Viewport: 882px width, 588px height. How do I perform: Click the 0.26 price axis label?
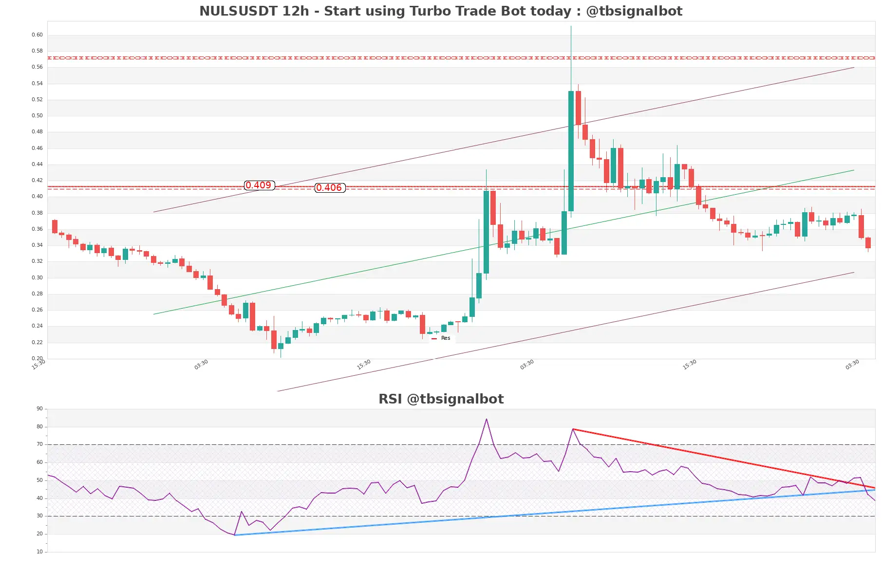pyautogui.click(x=37, y=310)
